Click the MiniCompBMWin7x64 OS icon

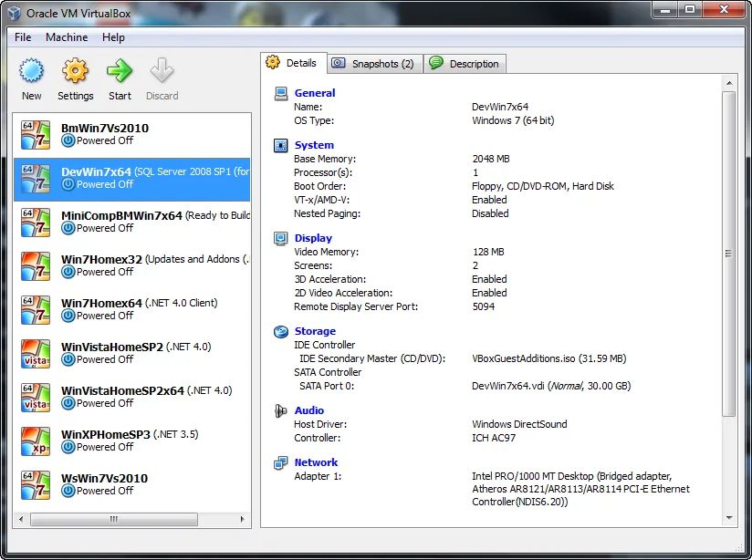tap(36, 222)
